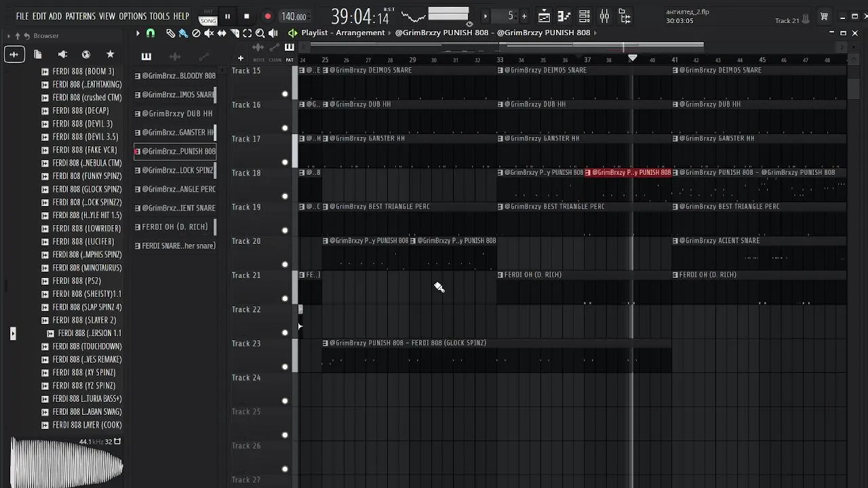Viewport: 868px width, 488px height.
Task: Open starred favorites browser tab
Action: coord(111,54)
